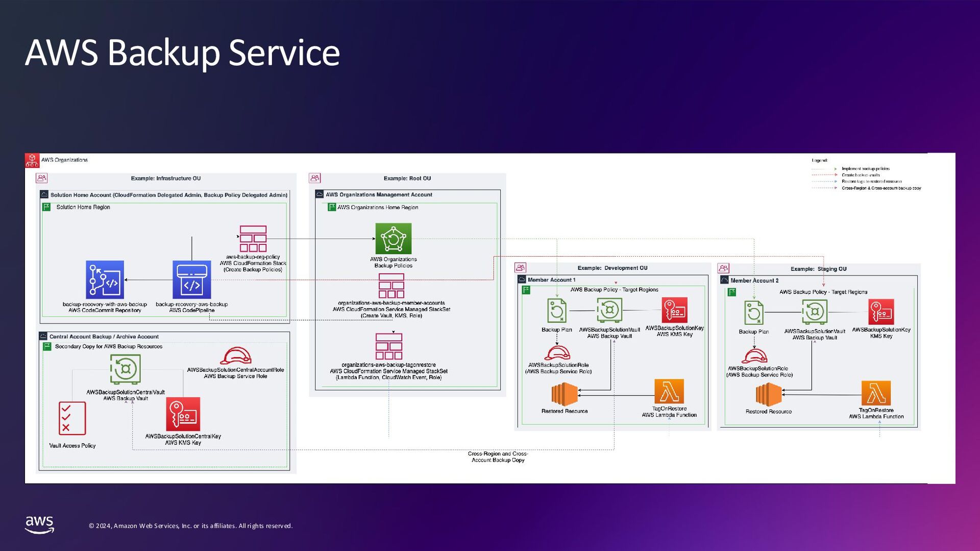The width and height of the screenshot is (980, 551).
Task: Click the aws-backup-org-policy CloudFormation Stack icon
Action: (253, 239)
